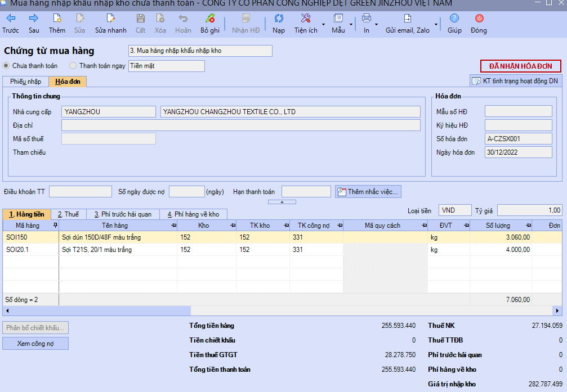Click KT tình trạng hoạt động DN
Screen dimensions: 567x392
coord(515,81)
